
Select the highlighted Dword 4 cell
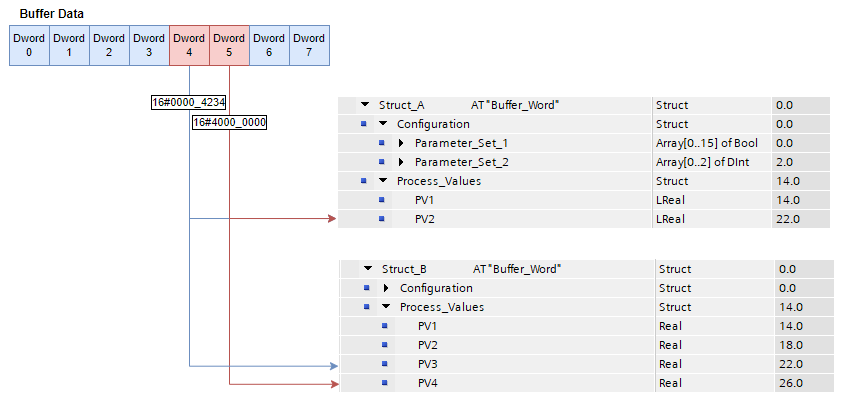point(189,45)
